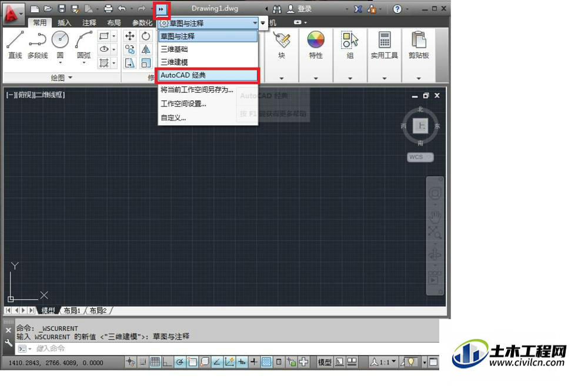
Task: Choose 三维基础 workspace from list
Action: [208, 49]
